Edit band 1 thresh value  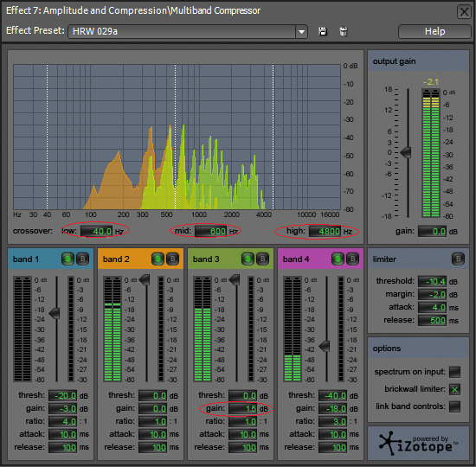(63, 396)
